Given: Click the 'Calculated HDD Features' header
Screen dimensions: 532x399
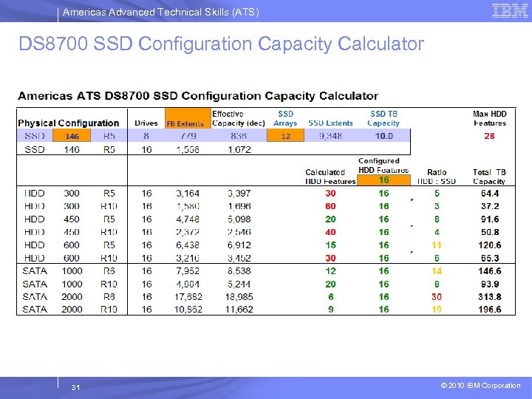Looking at the screenshot, I should [x=330, y=177].
